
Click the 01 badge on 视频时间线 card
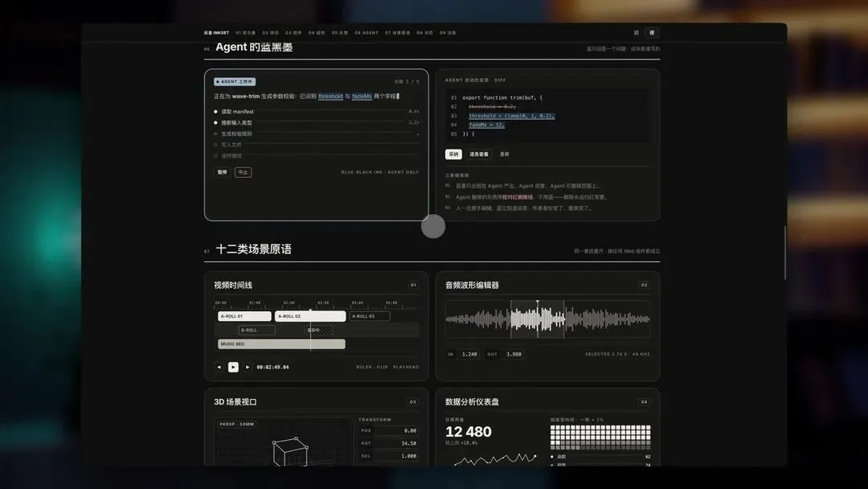pyautogui.click(x=413, y=286)
